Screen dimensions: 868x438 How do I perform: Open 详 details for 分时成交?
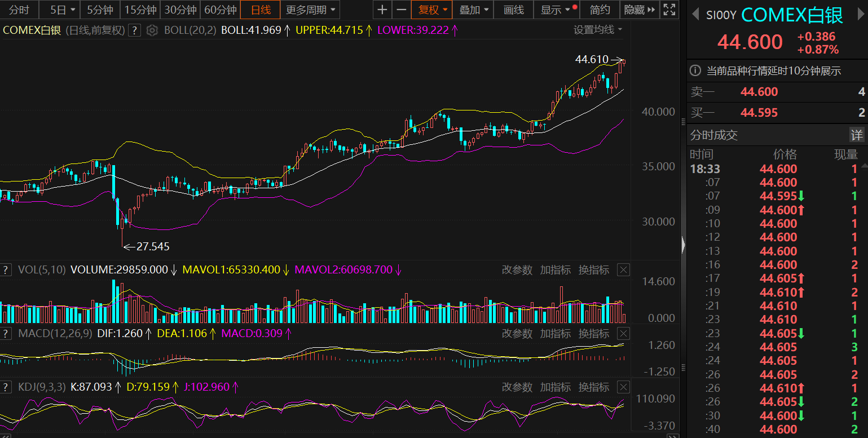click(856, 135)
